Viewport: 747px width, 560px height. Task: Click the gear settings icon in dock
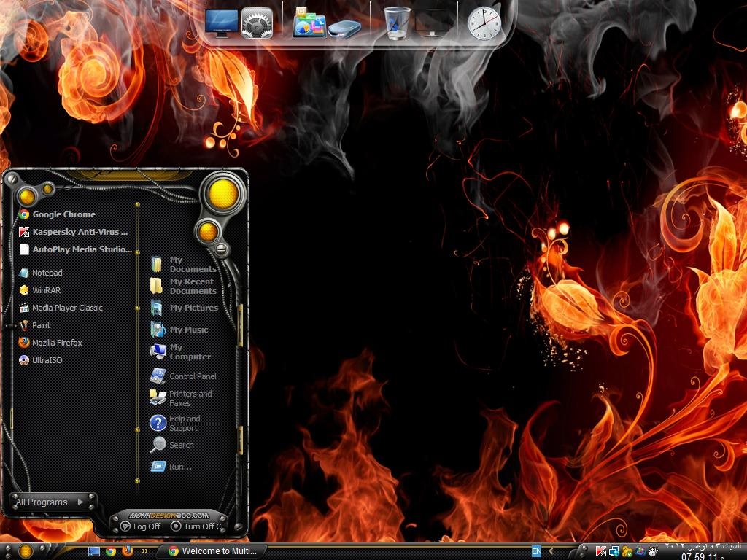coord(257,23)
